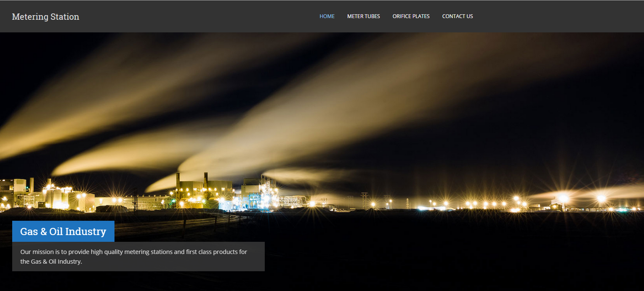Viewport: 644px width, 291px height.
Task: Click the empty header area right of CONTACT US
Action: 560,16
